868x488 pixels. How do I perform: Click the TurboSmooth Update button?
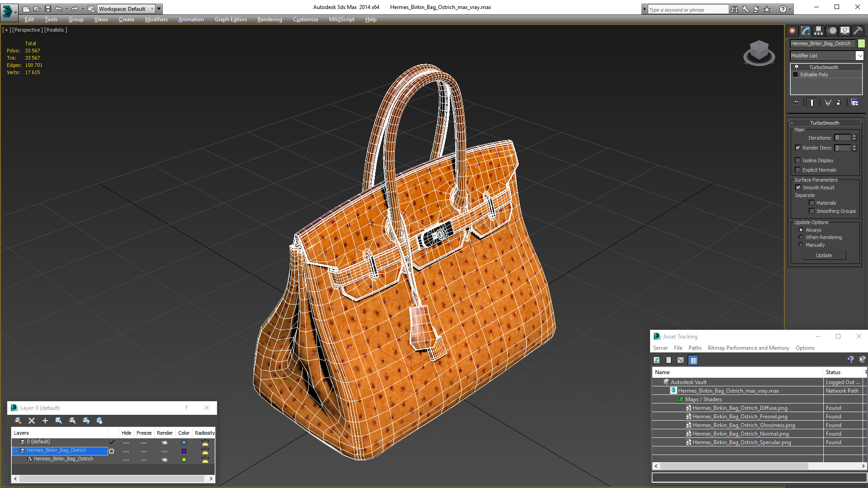(824, 255)
